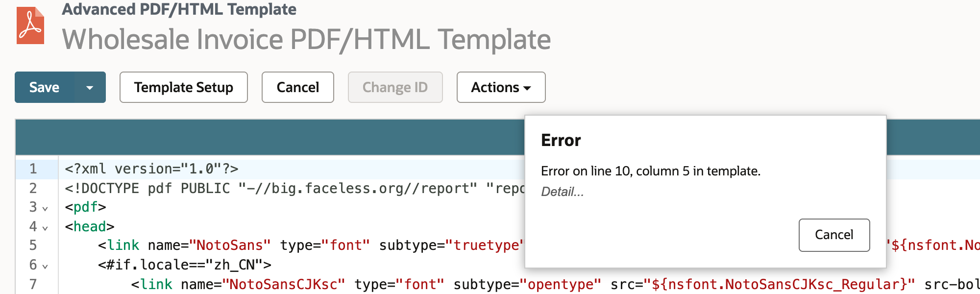This screenshot has height=294, width=980.
Task: Click the error message about line 10
Action: pyautogui.click(x=651, y=171)
